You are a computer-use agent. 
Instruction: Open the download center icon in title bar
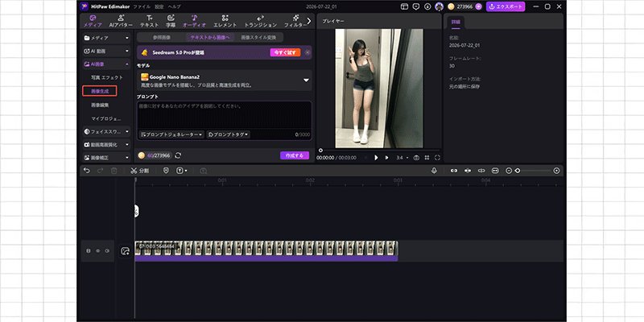[x=427, y=6]
